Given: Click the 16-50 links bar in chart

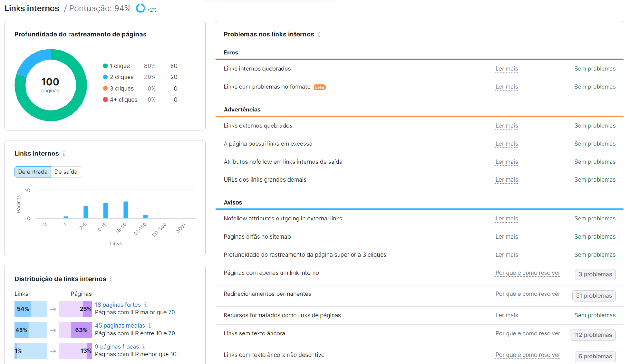Looking at the screenshot, I should point(125,210).
